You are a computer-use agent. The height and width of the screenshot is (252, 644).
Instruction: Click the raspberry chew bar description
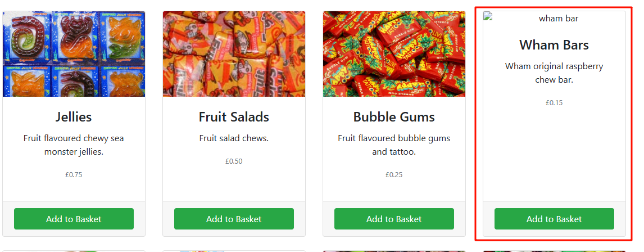(554, 73)
